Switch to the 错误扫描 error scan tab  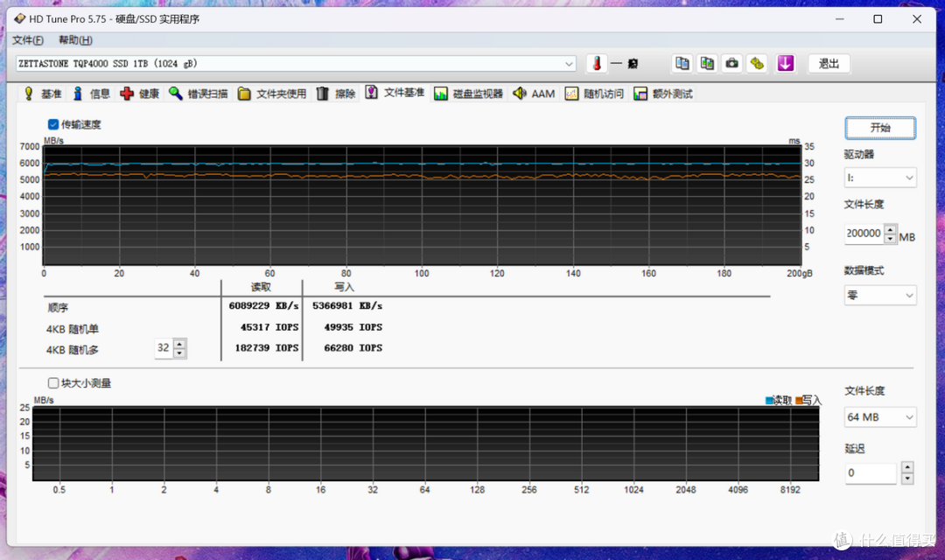[199, 94]
